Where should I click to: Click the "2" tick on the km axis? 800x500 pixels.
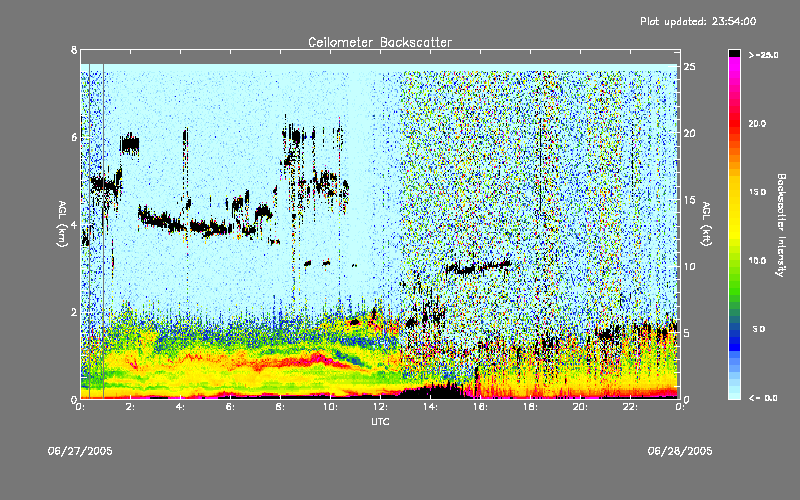click(74, 312)
